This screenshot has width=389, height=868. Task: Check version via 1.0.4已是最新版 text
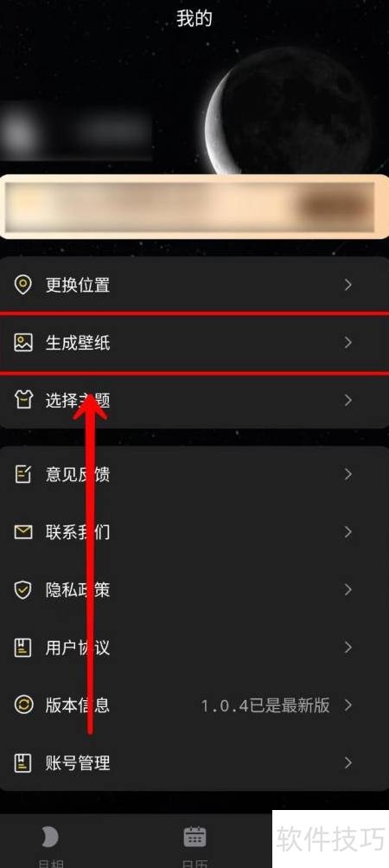265,706
